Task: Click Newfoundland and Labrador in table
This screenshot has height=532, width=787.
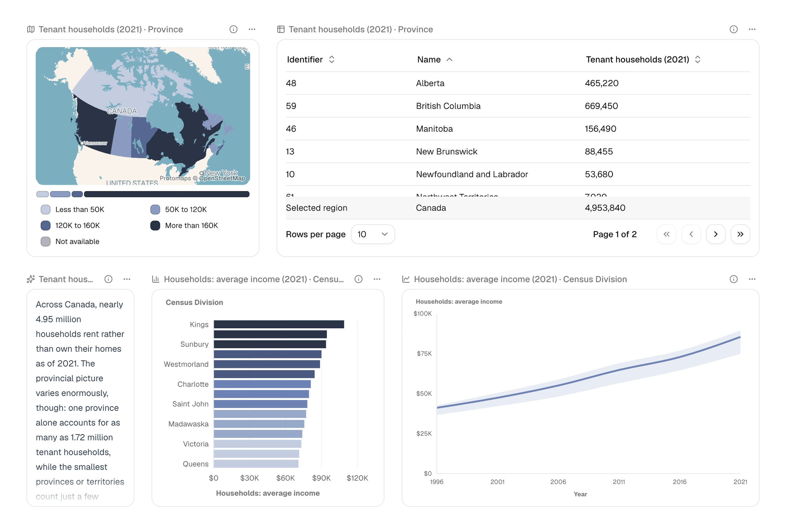Action: 472,174
